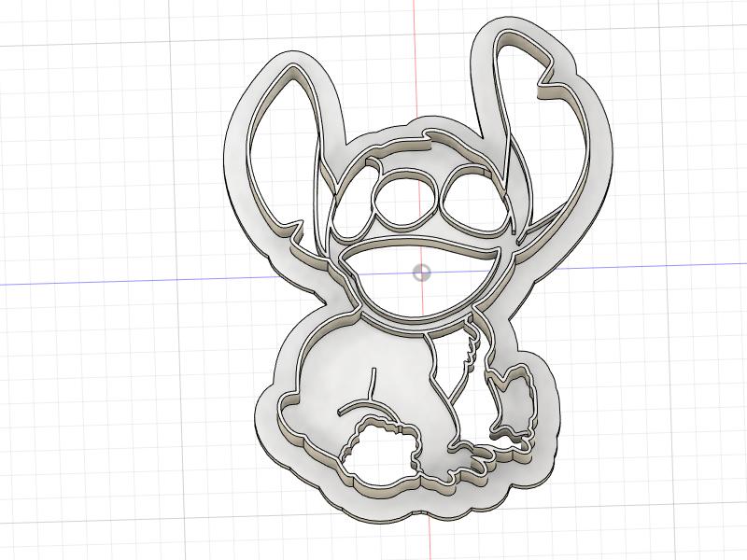Click the empty grid background area
Screen dimensions: 747x560
click(93, 467)
